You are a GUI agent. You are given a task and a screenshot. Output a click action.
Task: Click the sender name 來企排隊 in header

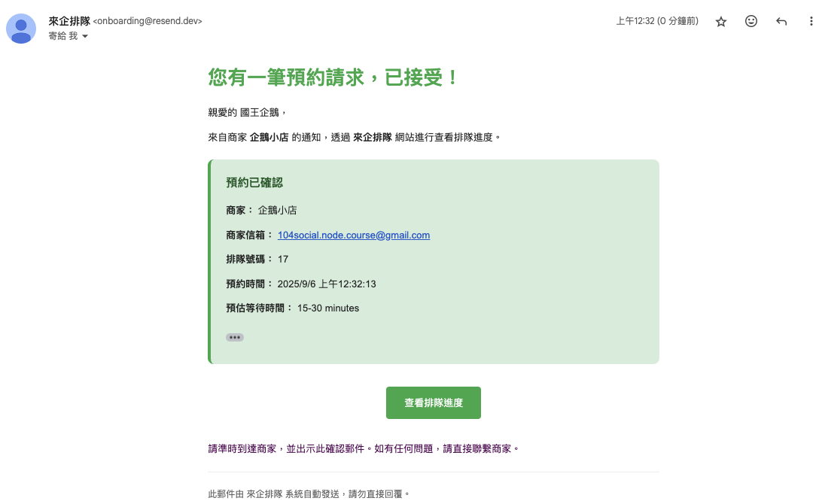click(69, 21)
